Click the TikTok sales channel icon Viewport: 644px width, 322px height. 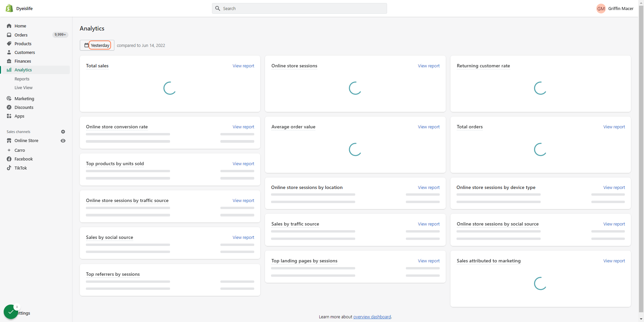(x=9, y=168)
